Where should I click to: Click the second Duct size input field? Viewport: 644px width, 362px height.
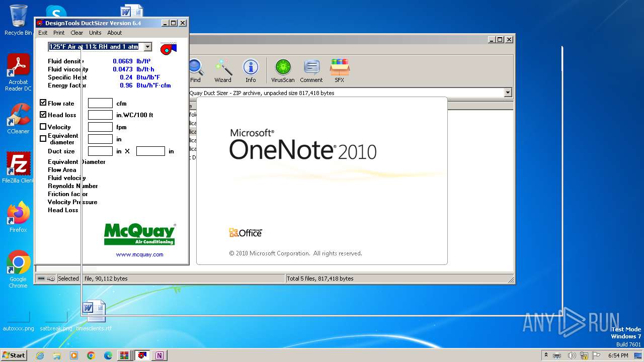150,151
